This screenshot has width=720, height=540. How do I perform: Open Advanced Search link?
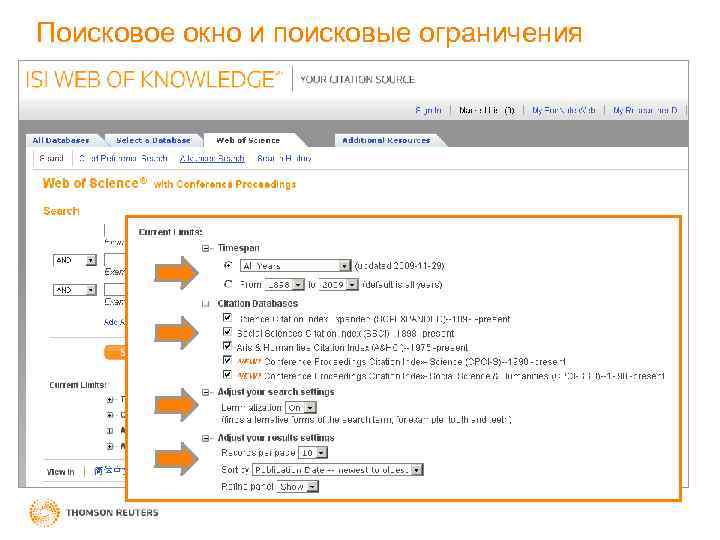point(212,158)
